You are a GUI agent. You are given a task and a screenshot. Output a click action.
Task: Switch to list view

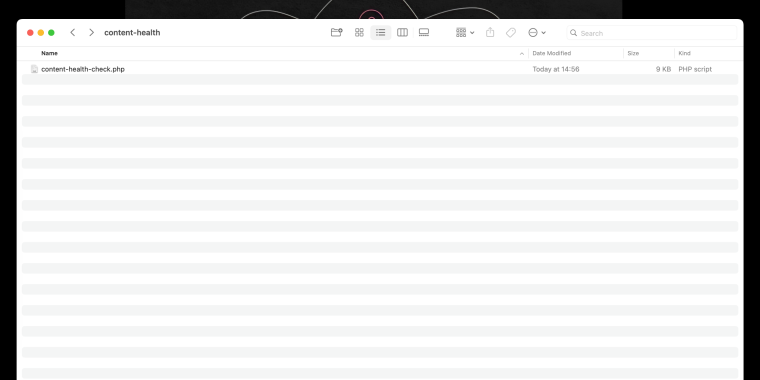tap(380, 32)
